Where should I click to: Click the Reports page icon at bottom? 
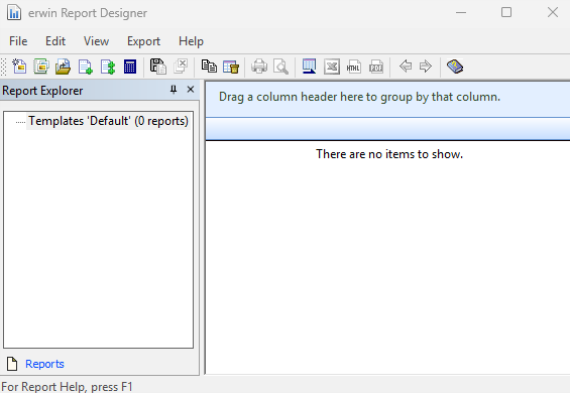click(12, 364)
